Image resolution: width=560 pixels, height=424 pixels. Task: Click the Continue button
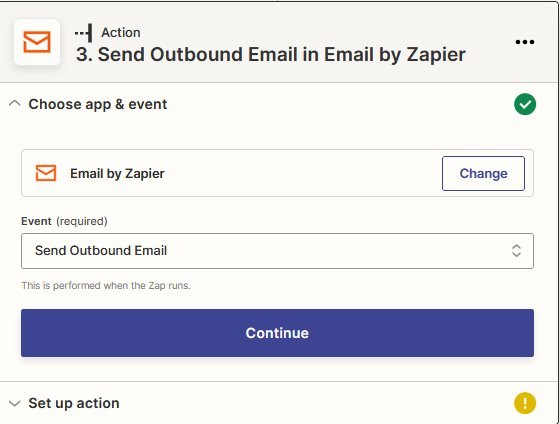pos(277,333)
